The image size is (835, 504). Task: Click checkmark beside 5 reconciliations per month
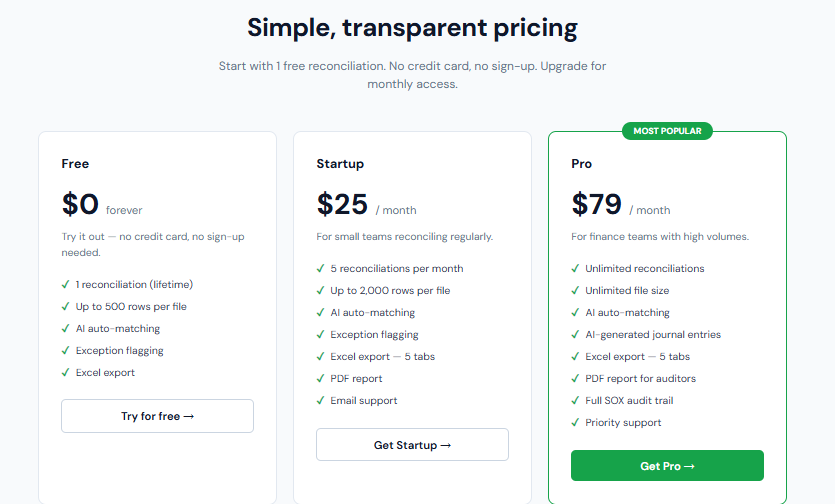[x=320, y=269]
